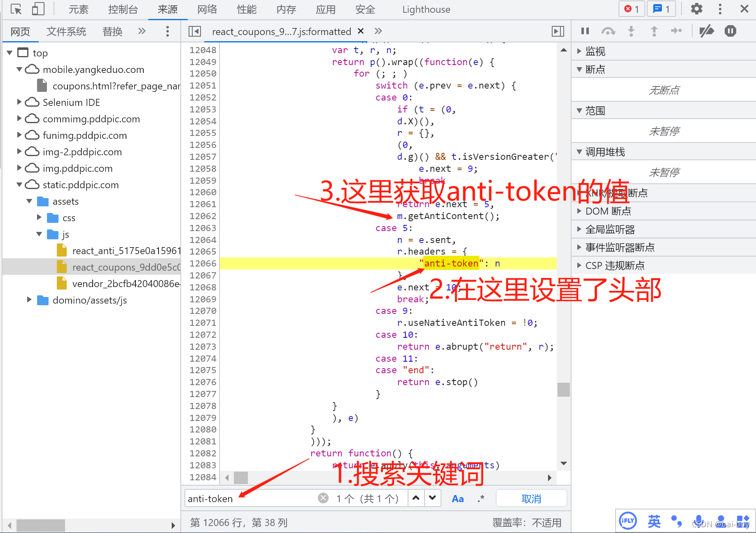Deactivate all breakpoints
This screenshot has width=756, height=533.
click(x=707, y=31)
